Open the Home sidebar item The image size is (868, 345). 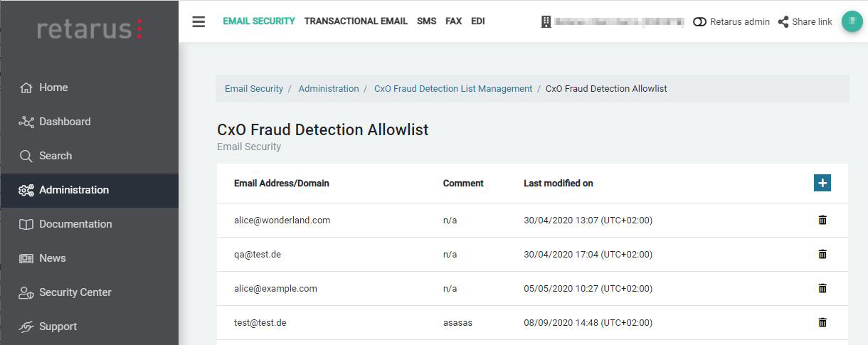click(x=53, y=87)
